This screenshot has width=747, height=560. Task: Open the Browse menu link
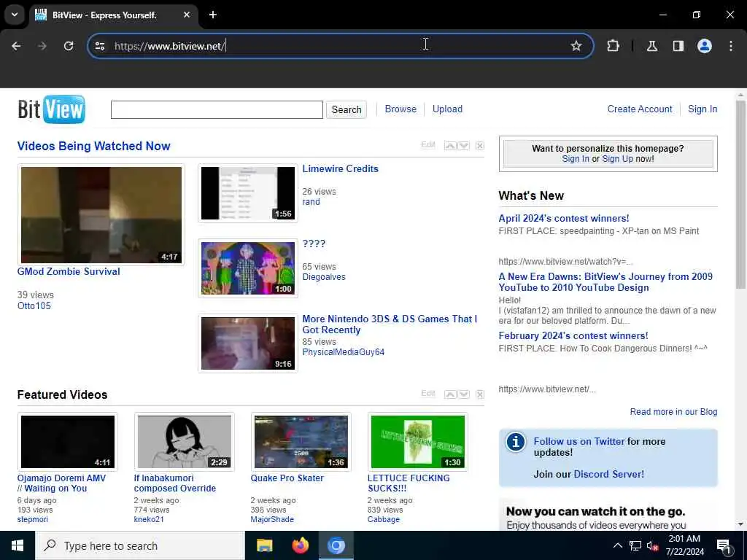(400, 109)
